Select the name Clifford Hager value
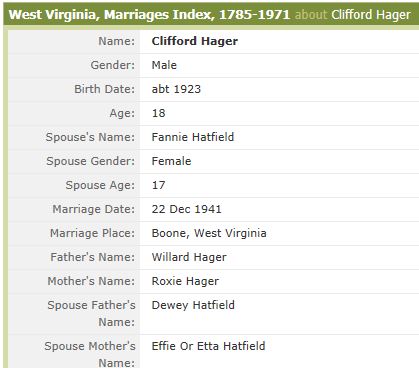Image resolution: width=419 pixels, height=368 pixels. tap(195, 41)
